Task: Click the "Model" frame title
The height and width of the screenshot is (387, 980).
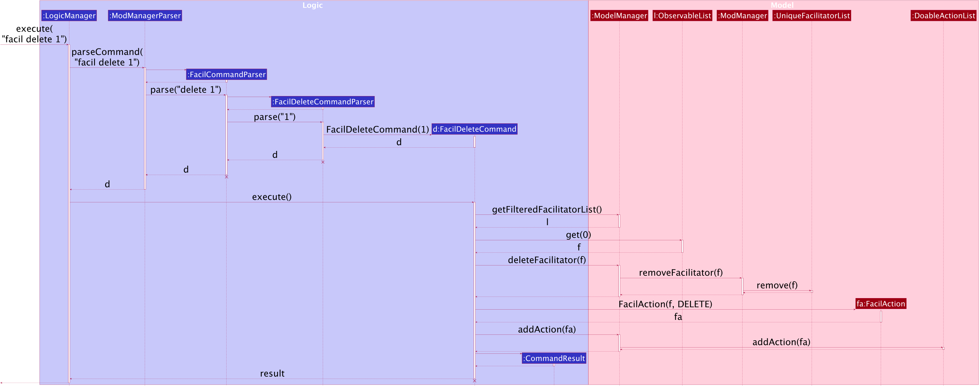Action: (x=782, y=5)
